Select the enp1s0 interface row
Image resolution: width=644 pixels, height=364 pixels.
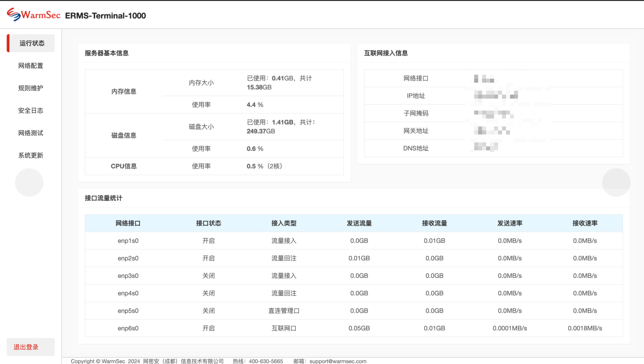point(354,241)
